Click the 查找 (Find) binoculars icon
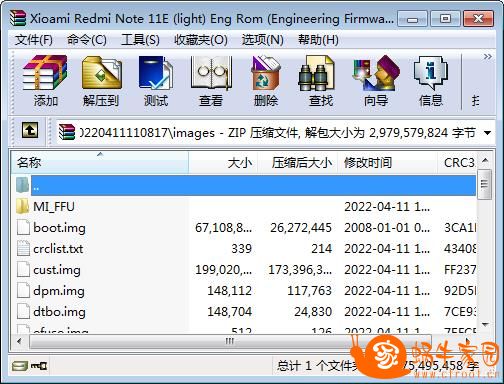Image resolution: width=504 pixels, height=384 pixels. pyautogui.click(x=316, y=73)
